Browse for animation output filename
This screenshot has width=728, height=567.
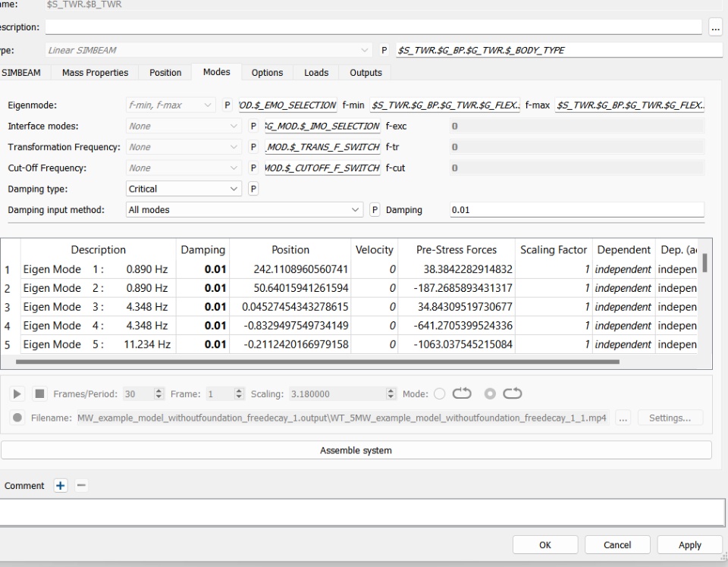[623, 418]
